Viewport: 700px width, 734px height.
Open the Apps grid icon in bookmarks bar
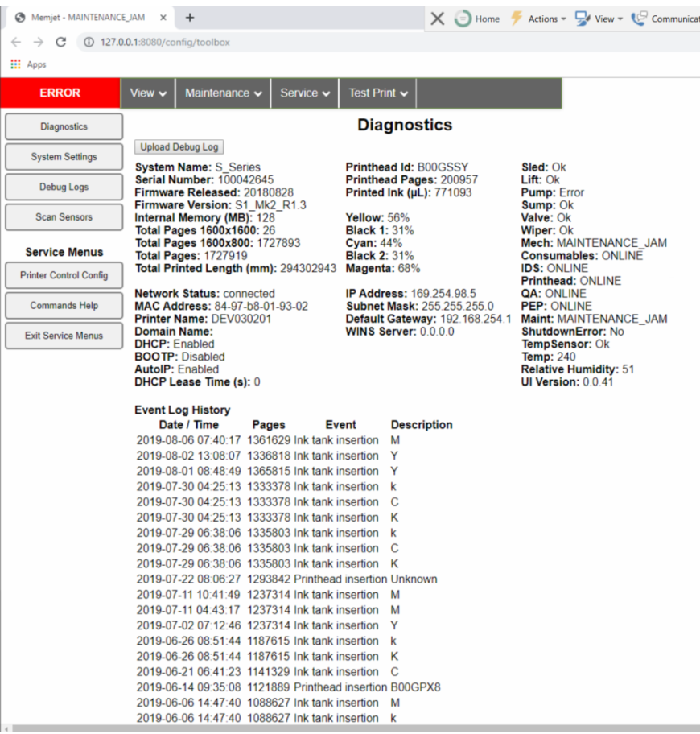[x=15, y=64]
